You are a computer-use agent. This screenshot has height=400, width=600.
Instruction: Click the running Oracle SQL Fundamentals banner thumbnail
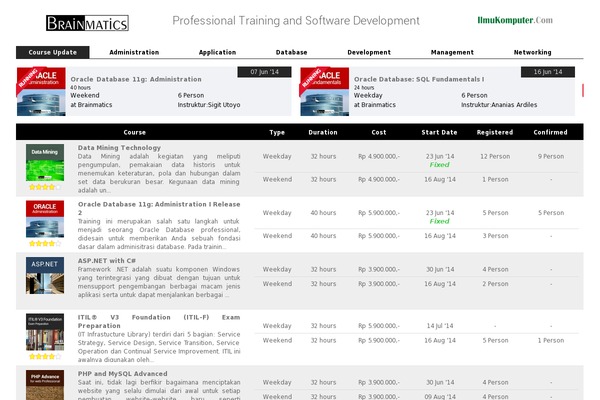click(x=324, y=91)
